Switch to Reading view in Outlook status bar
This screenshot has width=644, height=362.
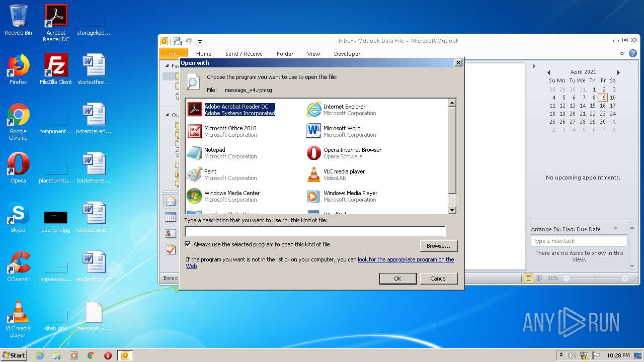(539, 278)
